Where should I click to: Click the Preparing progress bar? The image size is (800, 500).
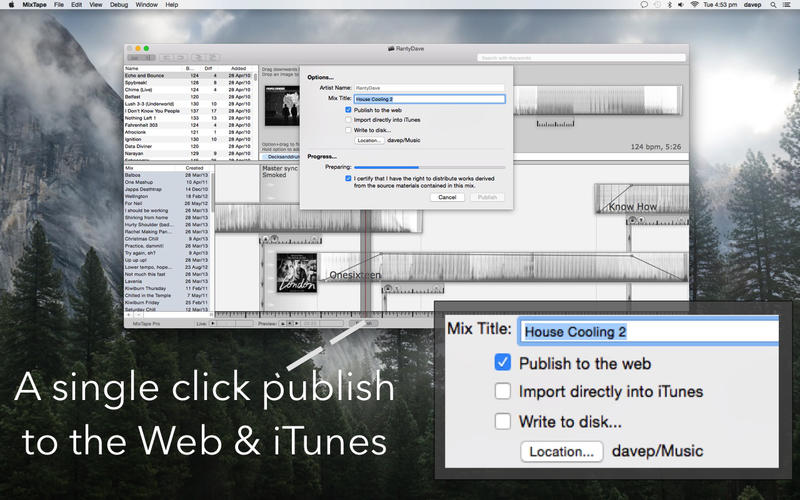tap(429, 167)
